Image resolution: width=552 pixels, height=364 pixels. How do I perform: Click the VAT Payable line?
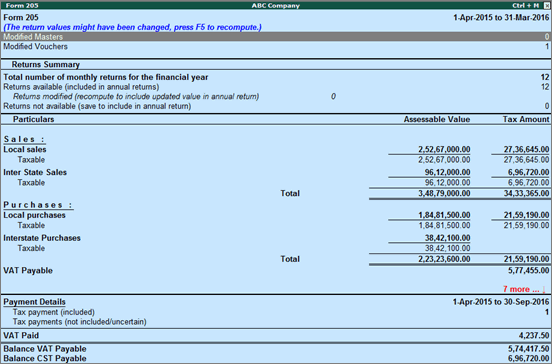pyautogui.click(x=276, y=270)
